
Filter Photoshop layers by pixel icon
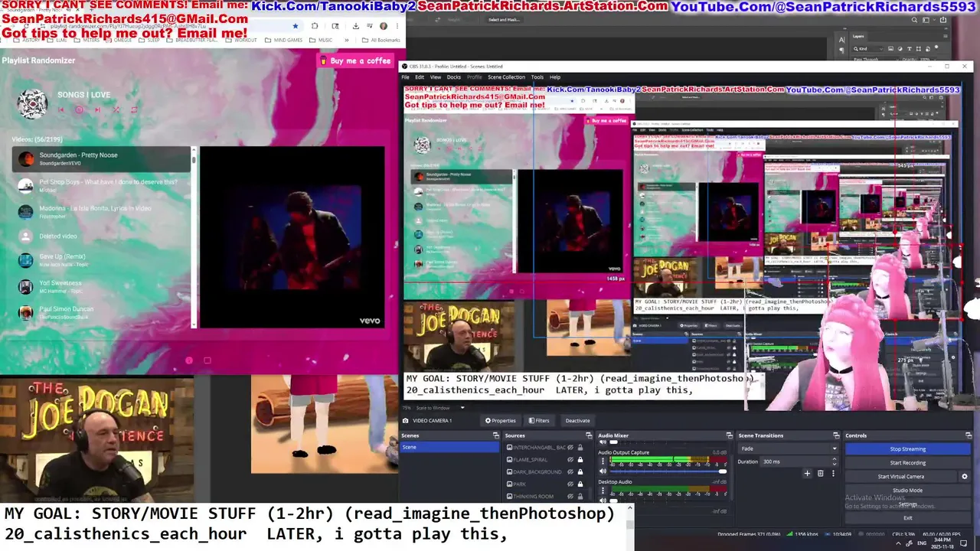892,49
